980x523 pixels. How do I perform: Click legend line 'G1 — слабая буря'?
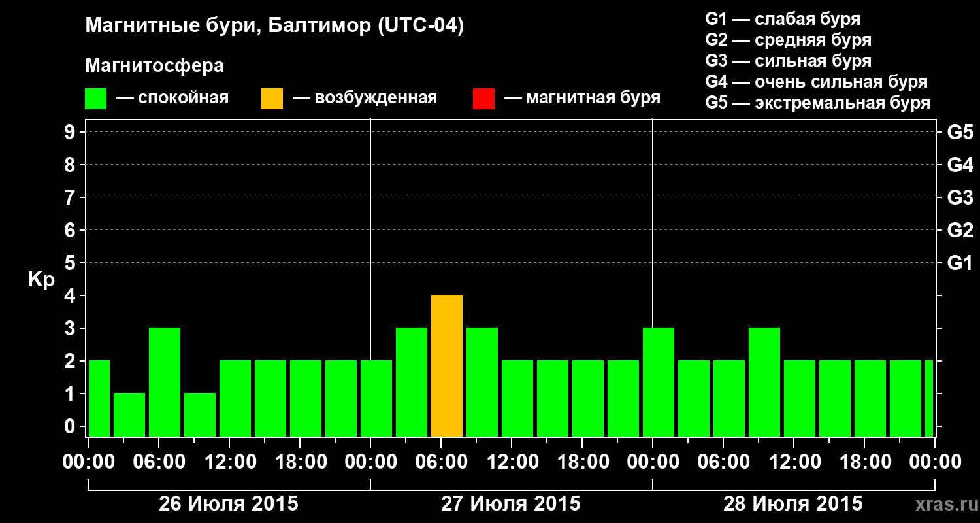pyautogui.click(x=783, y=19)
